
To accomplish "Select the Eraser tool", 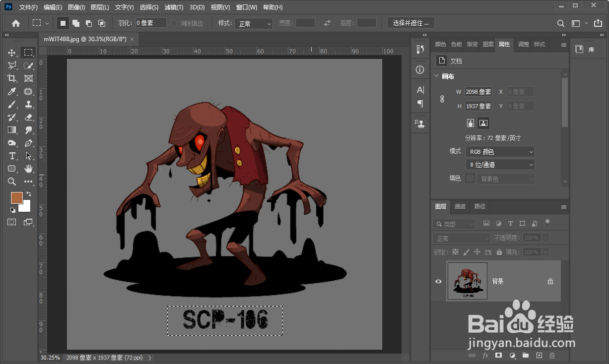I will [x=28, y=117].
